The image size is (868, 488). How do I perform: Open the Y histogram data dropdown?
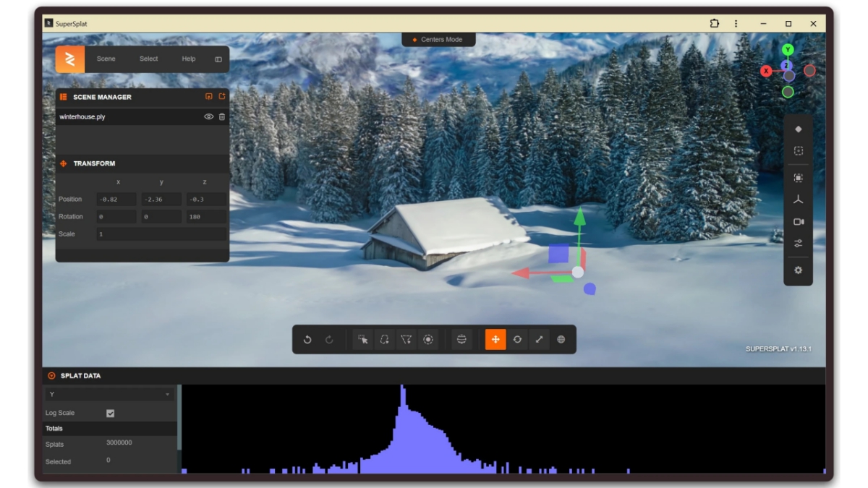pyautogui.click(x=110, y=395)
